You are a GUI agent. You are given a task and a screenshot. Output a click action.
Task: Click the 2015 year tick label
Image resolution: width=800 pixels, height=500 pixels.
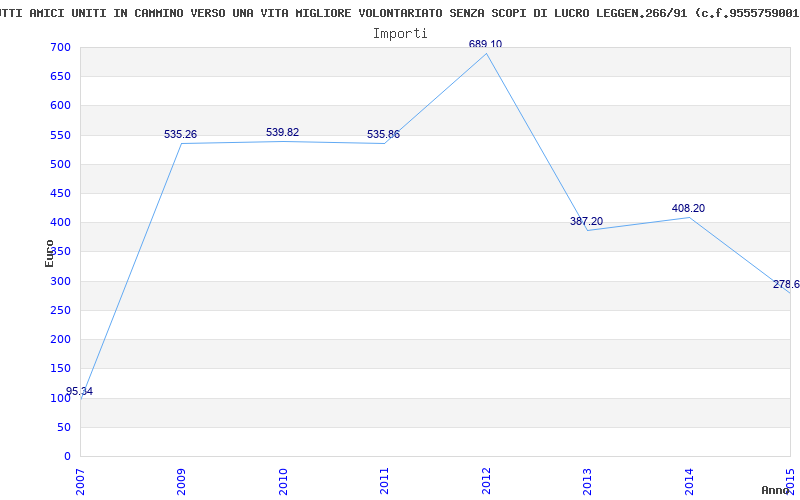(791, 482)
